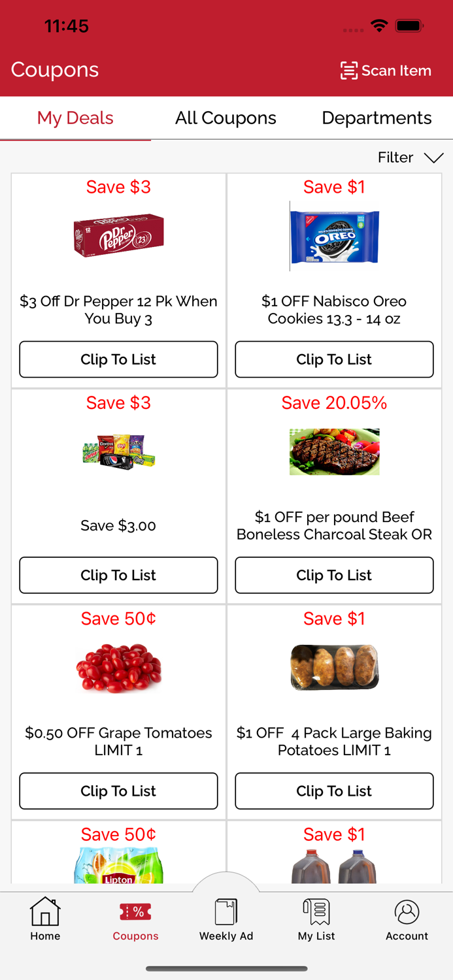The height and width of the screenshot is (980, 453).
Task: Open Account via the person icon
Action: point(407,913)
